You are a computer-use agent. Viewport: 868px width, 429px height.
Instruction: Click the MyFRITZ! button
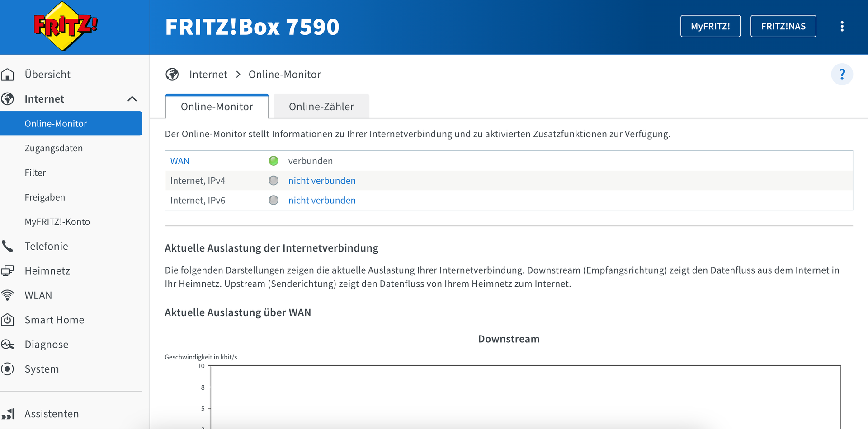710,26
